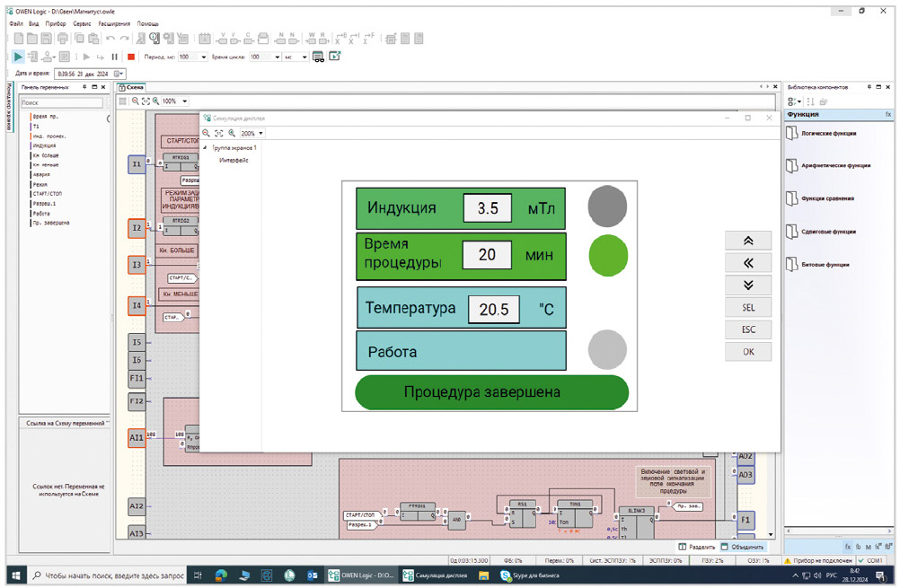Stop simulation with the red square icon

(x=131, y=57)
